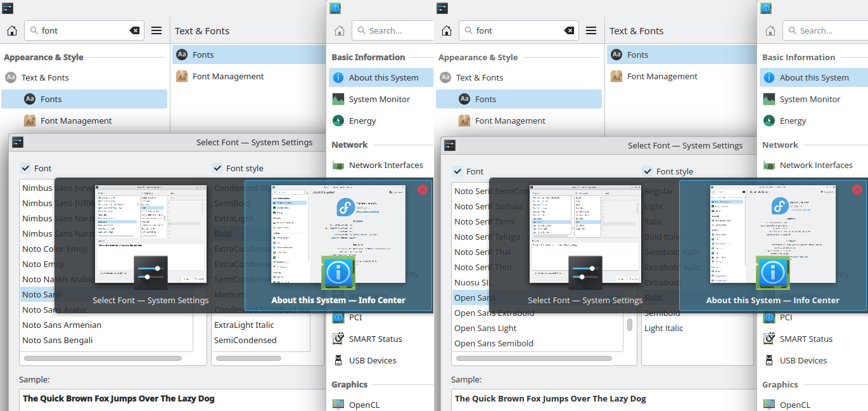This screenshot has width=868, height=411.
Task: Click System Monitor icon in right Info Center
Action: 769,99
